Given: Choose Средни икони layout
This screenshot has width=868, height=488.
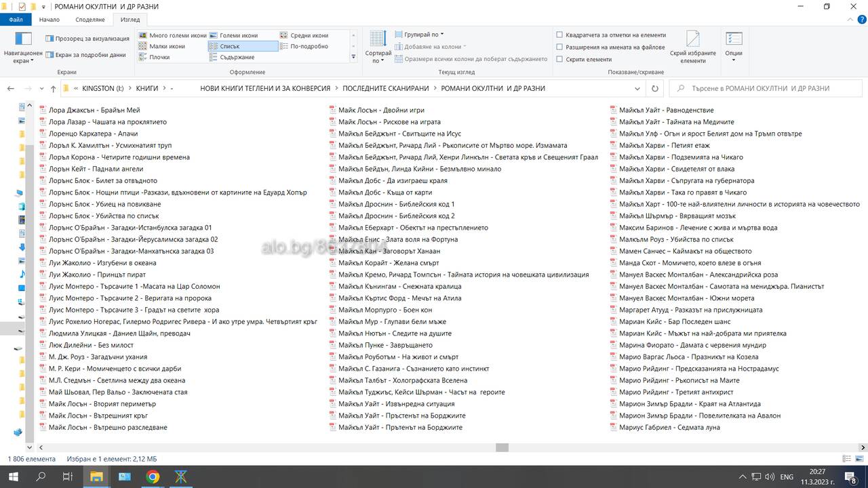Looking at the screenshot, I should pos(304,35).
